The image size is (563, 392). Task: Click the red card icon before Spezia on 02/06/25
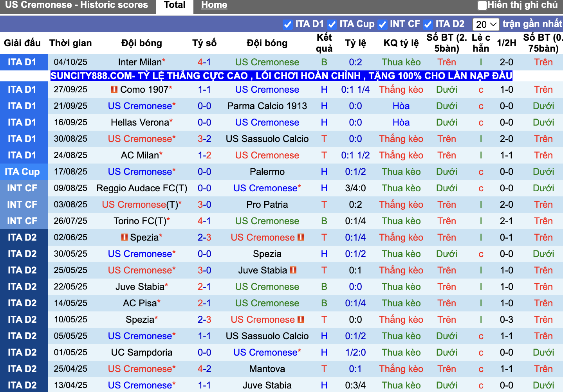click(x=125, y=237)
